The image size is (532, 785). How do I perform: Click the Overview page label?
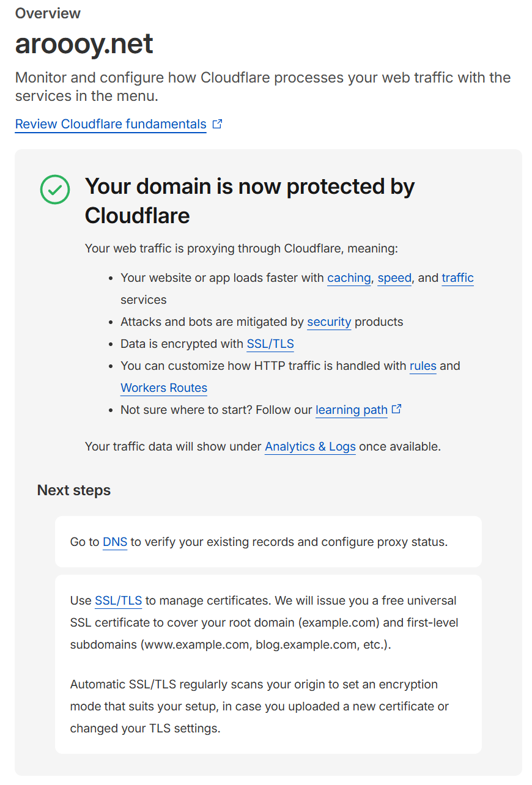tap(48, 13)
